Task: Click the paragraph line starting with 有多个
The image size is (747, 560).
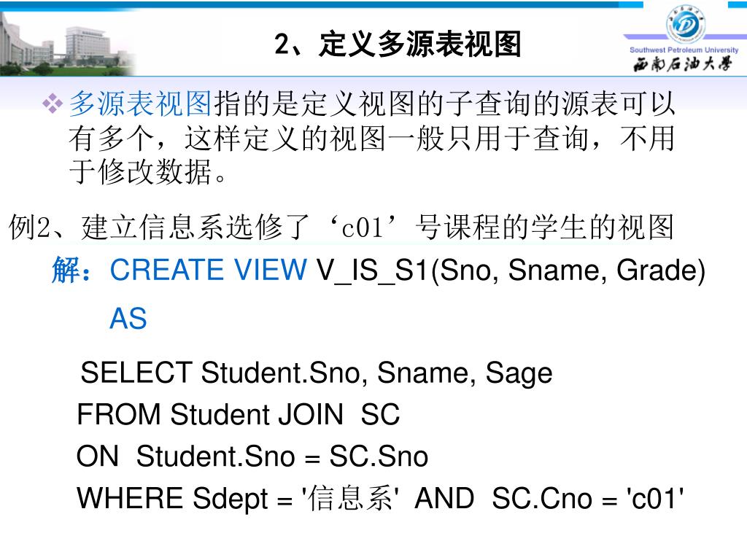Action: coord(371,139)
